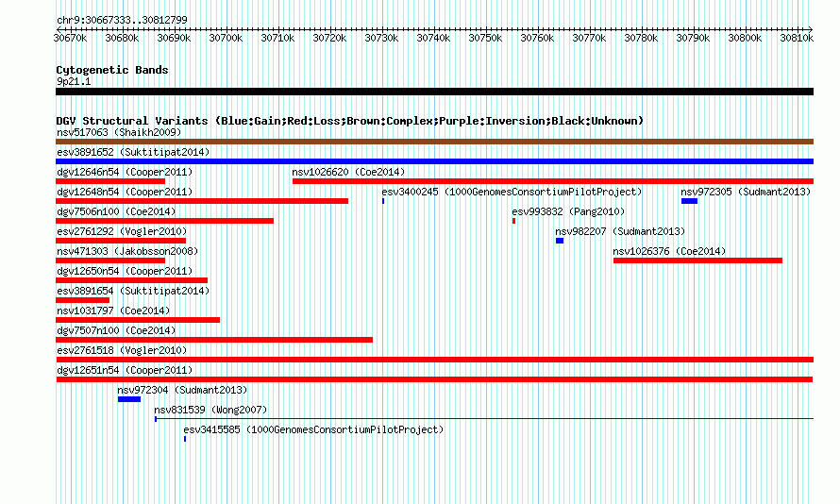Click the short red esv3891654 bar
Screen dimensions: 840x504
click(82, 300)
